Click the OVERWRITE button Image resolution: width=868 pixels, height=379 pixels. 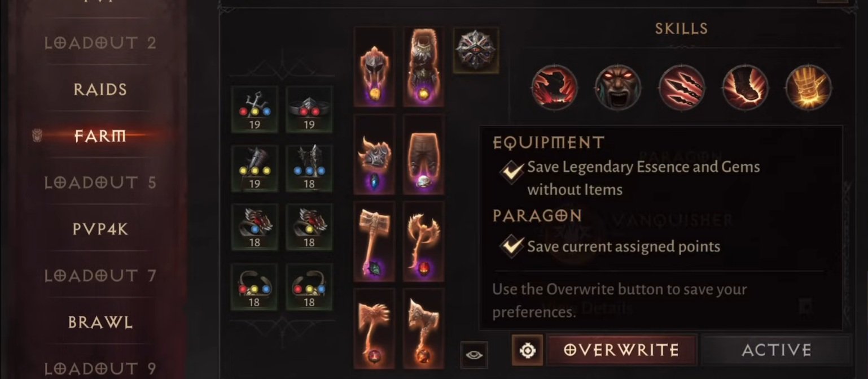621,350
